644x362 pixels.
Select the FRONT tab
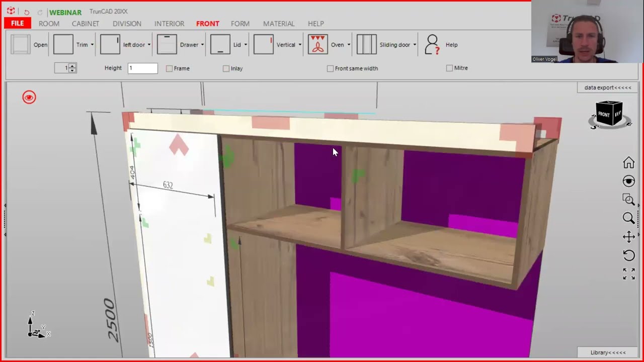pyautogui.click(x=208, y=24)
